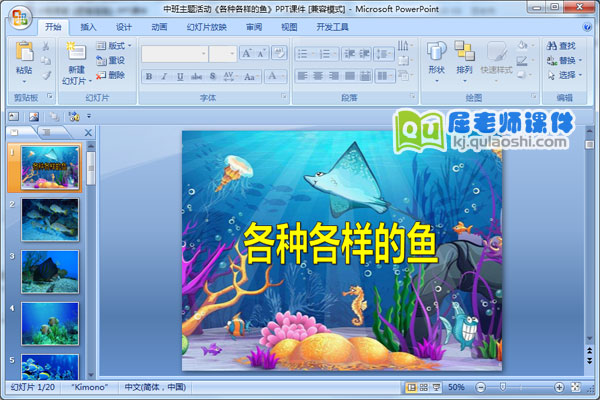Screen dimensions: 600x400
Task: Increase list indent level
Action: pos(364,54)
